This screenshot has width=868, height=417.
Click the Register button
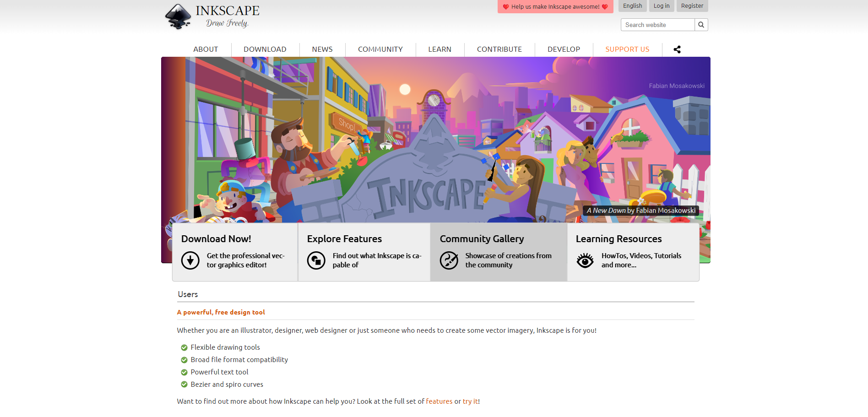pyautogui.click(x=692, y=6)
